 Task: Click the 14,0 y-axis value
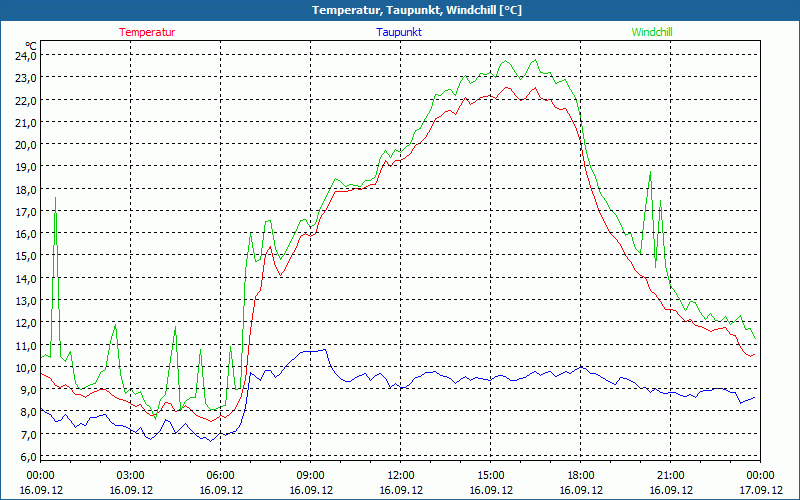[26, 279]
